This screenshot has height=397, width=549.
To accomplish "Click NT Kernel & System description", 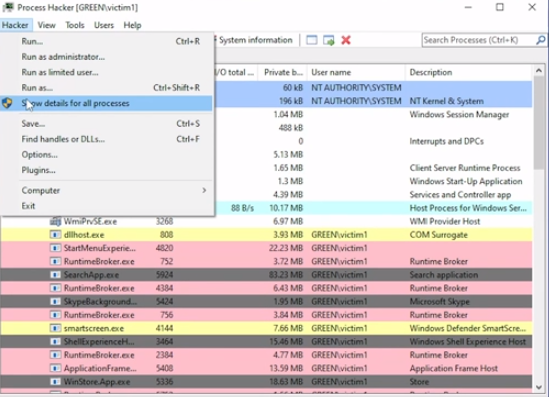I will 447,101.
